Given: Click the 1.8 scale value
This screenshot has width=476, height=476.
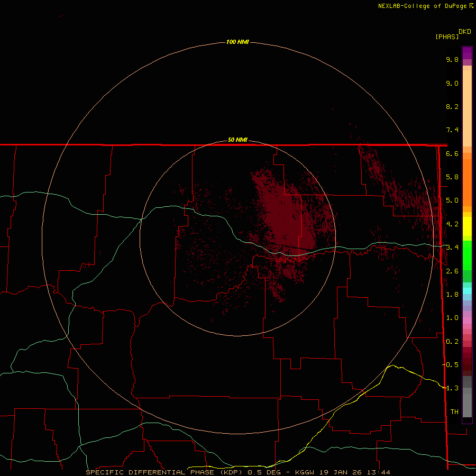Looking at the screenshot, I should point(452,295).
